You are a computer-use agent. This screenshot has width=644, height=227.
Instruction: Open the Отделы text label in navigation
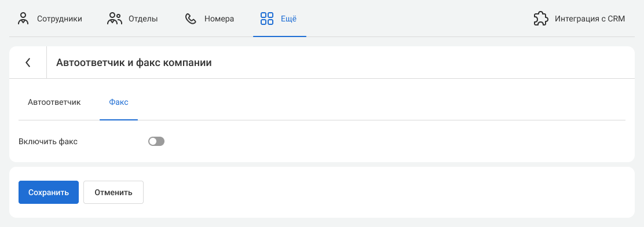(143, 19)
